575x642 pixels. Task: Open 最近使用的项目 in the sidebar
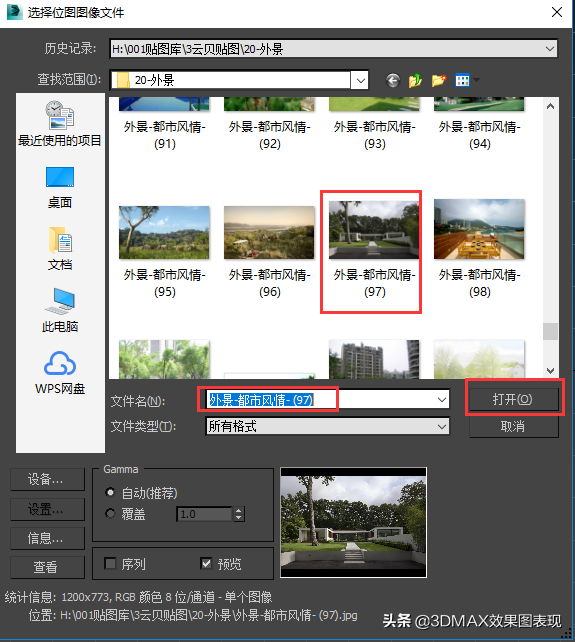coord(60,124)
